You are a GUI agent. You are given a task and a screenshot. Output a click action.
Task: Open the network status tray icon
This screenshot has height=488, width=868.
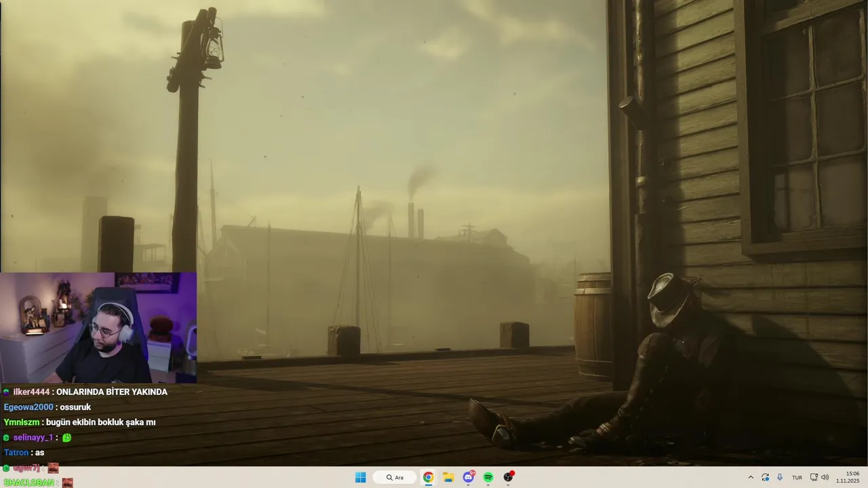(814, 477)
